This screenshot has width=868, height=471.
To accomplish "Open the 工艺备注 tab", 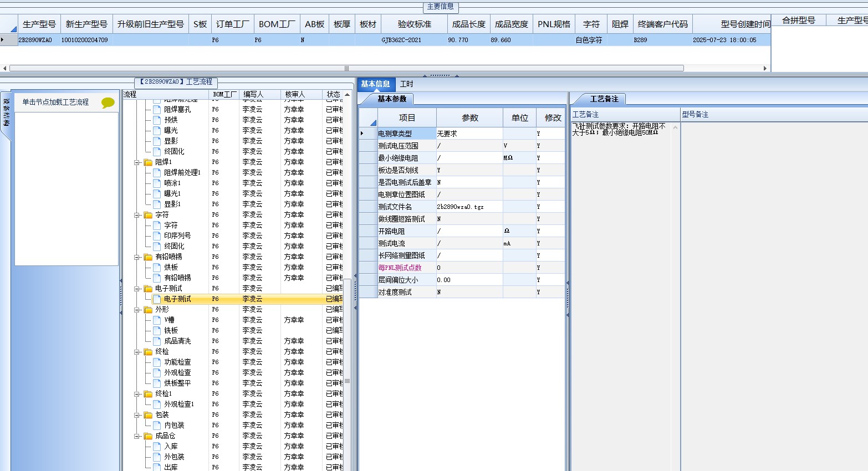I will [x=604, y=99].
